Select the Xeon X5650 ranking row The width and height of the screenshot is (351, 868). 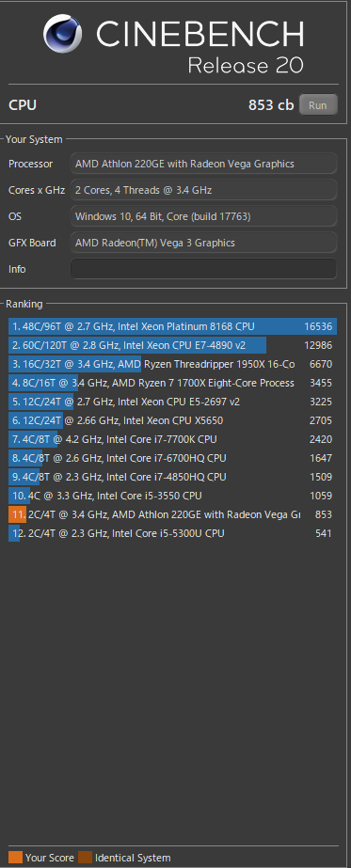[173, 420]
